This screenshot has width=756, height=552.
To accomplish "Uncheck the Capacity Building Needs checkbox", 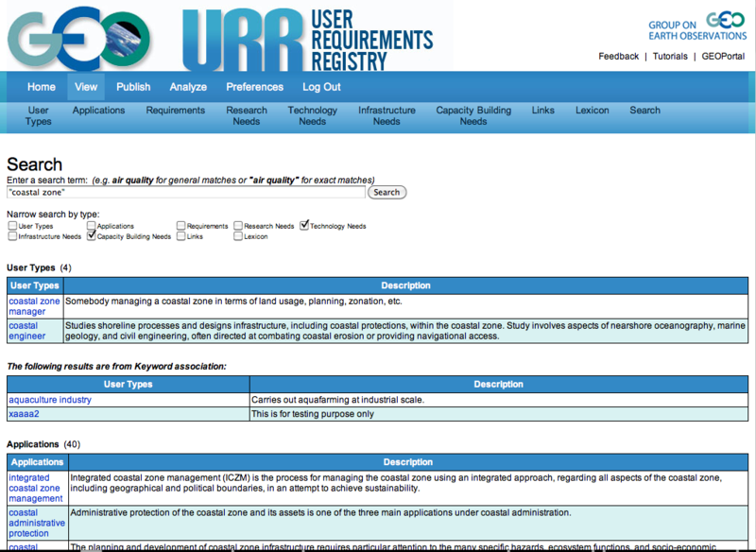I will click(x=92, y=236).
